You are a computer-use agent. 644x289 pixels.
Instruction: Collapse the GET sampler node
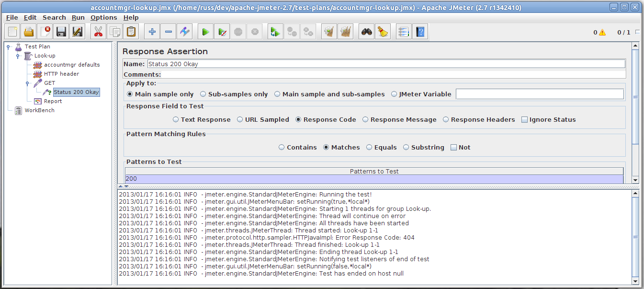pyautogui.click(x=27, y=83)
